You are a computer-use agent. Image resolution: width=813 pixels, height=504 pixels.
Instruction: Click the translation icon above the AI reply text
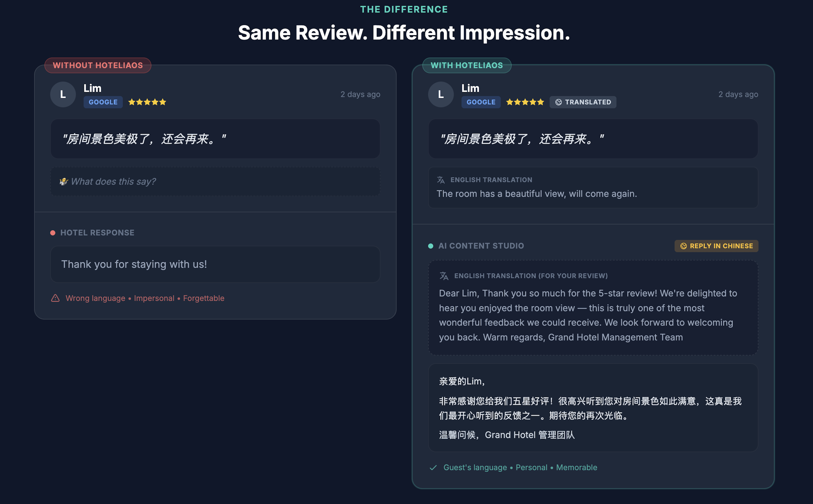point(444,275)
